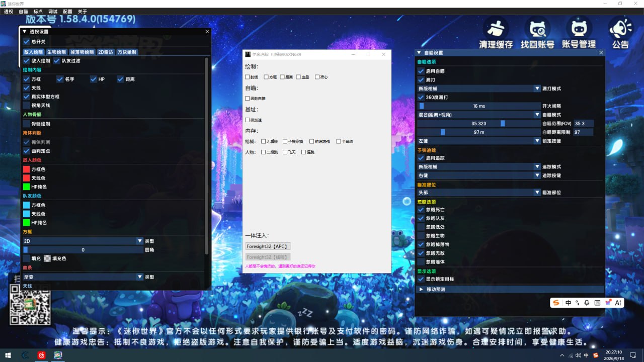This screenshot has height=362, width=644.
Task: Toggle the 中 language mode on the IME bar
Action: [x=568, y=303]
